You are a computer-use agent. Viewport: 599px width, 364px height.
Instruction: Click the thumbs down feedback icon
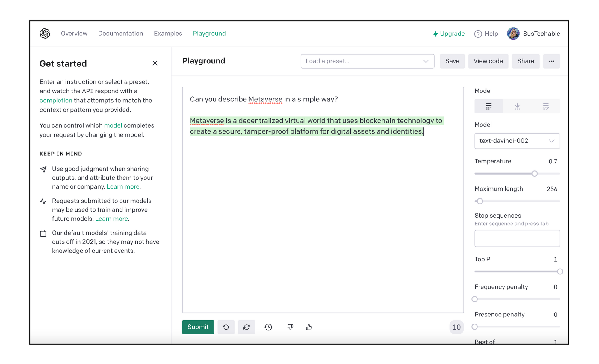290,327
